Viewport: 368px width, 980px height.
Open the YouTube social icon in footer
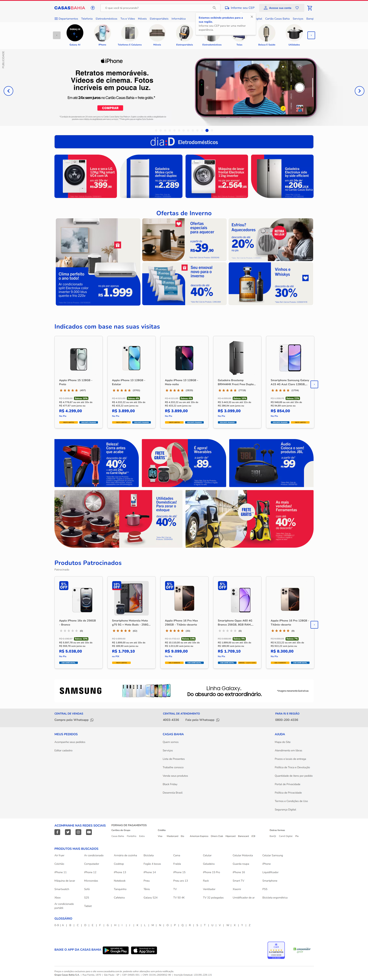89,832
